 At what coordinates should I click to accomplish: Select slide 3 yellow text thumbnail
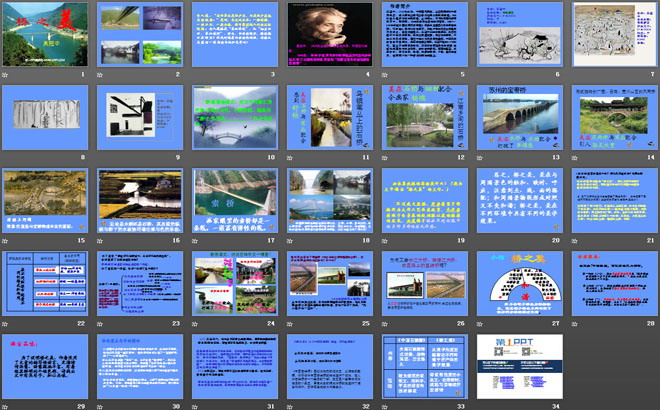click(x=235, y=35)
